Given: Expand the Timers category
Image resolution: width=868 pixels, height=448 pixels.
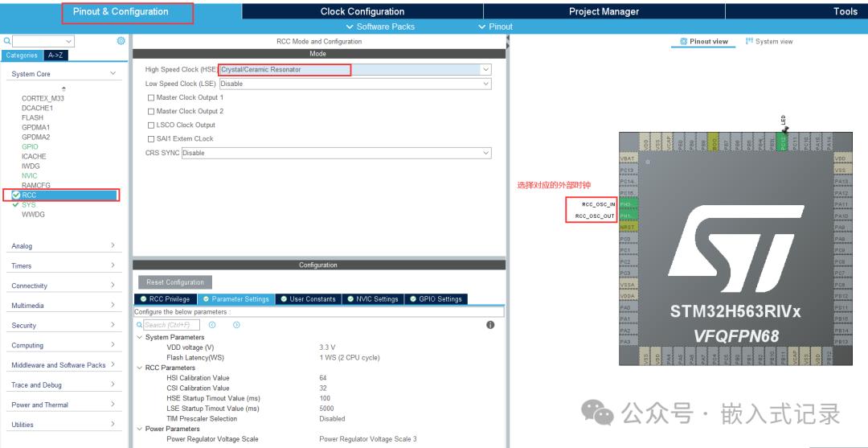Looking at the screenshot, I should pyautogui.click(x=113, y=265).
